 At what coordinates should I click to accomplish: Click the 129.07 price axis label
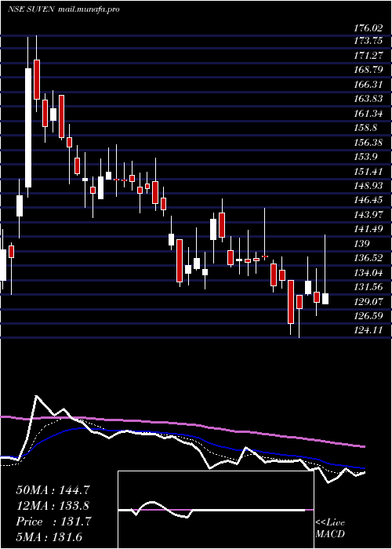point(368,301)
